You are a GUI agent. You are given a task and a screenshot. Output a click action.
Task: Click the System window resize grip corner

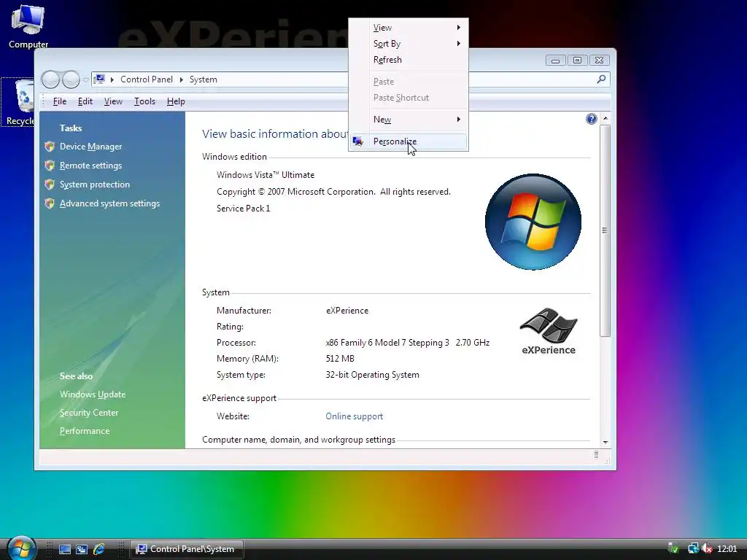(x=608, y=462)
